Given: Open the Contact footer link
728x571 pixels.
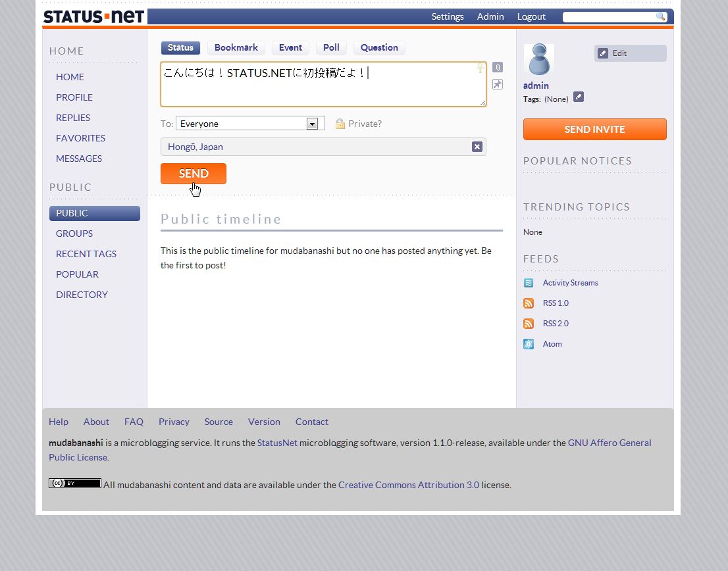Looking at the screenshot, I should point(311,422).
